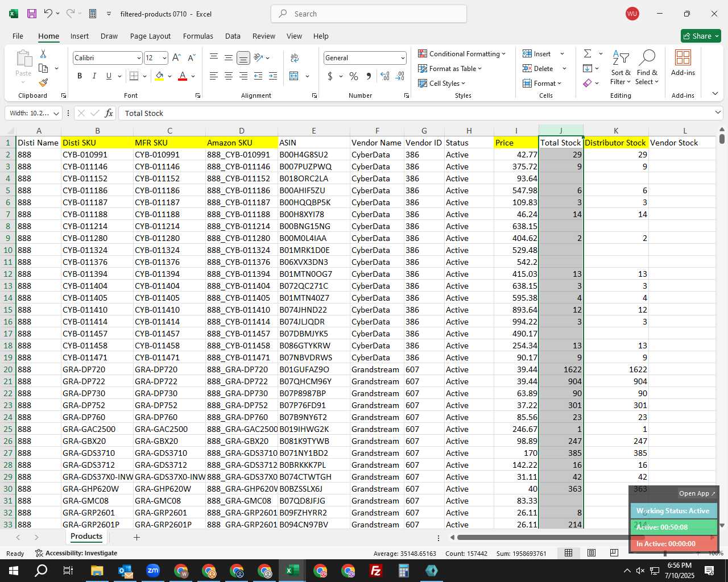
Task: Click the Increase Indent icon
Action: [273, 76]
